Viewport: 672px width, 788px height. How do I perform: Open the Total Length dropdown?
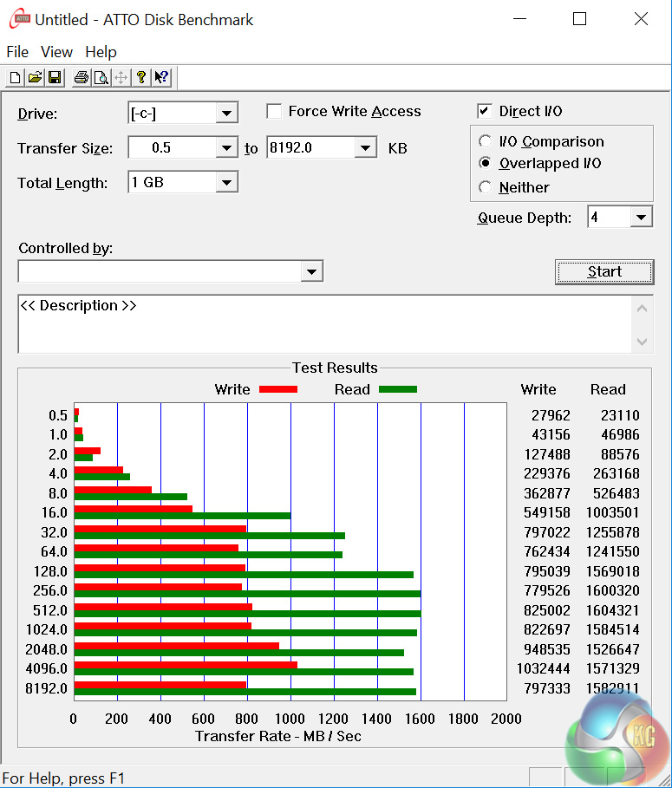(x=226, y=182)
